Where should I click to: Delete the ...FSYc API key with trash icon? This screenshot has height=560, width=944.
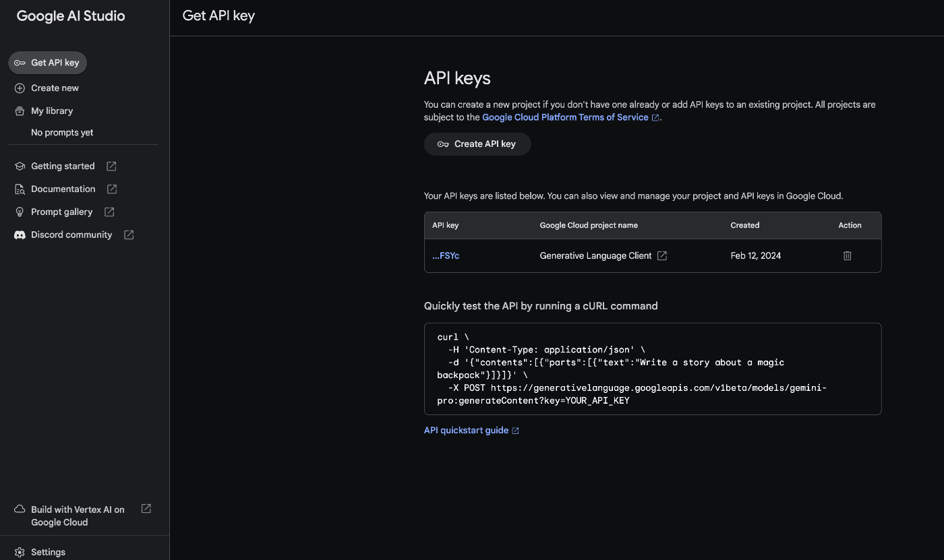tap(848, 256)
